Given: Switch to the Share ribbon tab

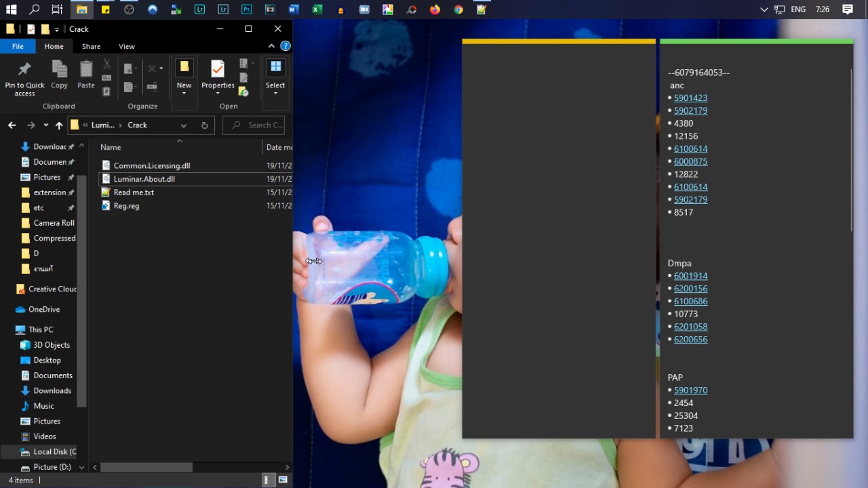Looking at the screenshot, I should pos(91,46).
